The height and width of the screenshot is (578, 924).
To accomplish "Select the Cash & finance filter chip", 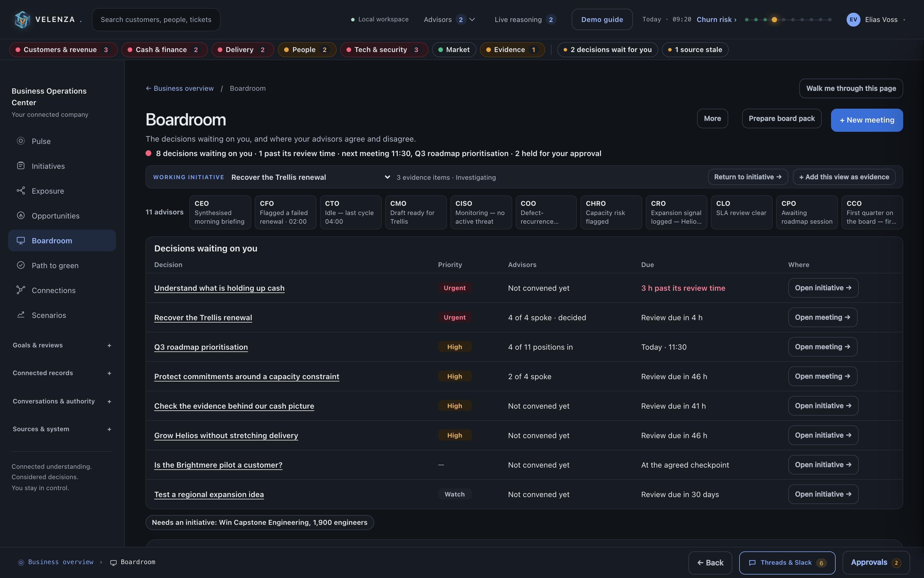I will (164, 50).
